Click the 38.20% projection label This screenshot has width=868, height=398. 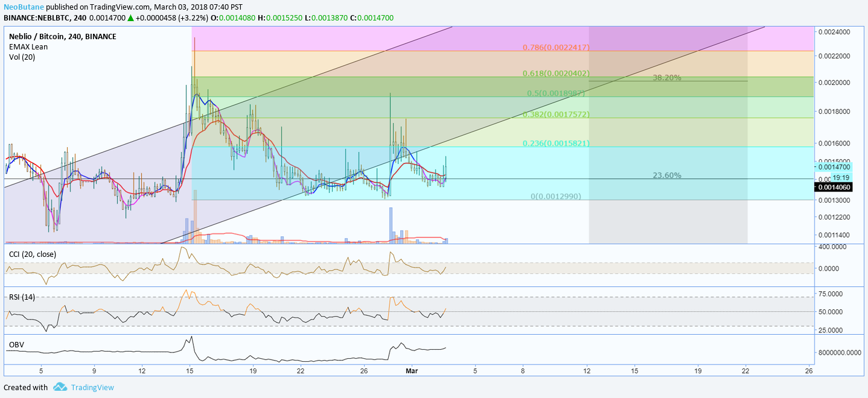(667, 77)
